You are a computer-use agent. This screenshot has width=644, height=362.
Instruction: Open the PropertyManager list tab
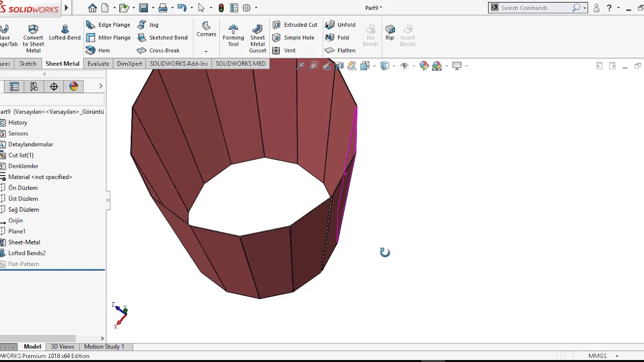point(14,86)
